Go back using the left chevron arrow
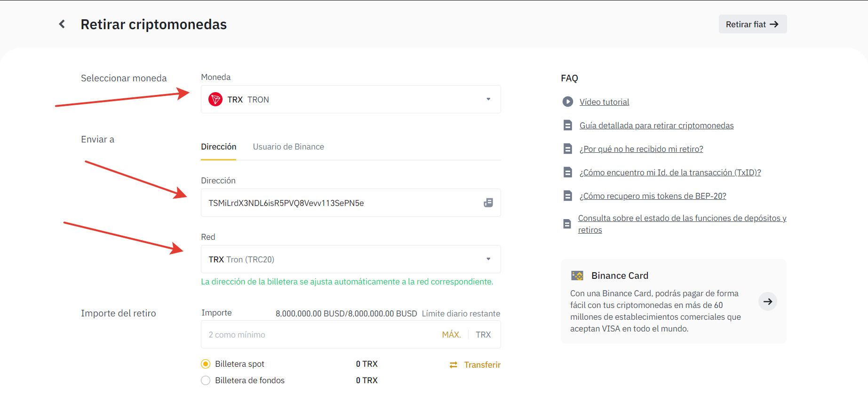The image size is (868, 402). coord(62,24)
